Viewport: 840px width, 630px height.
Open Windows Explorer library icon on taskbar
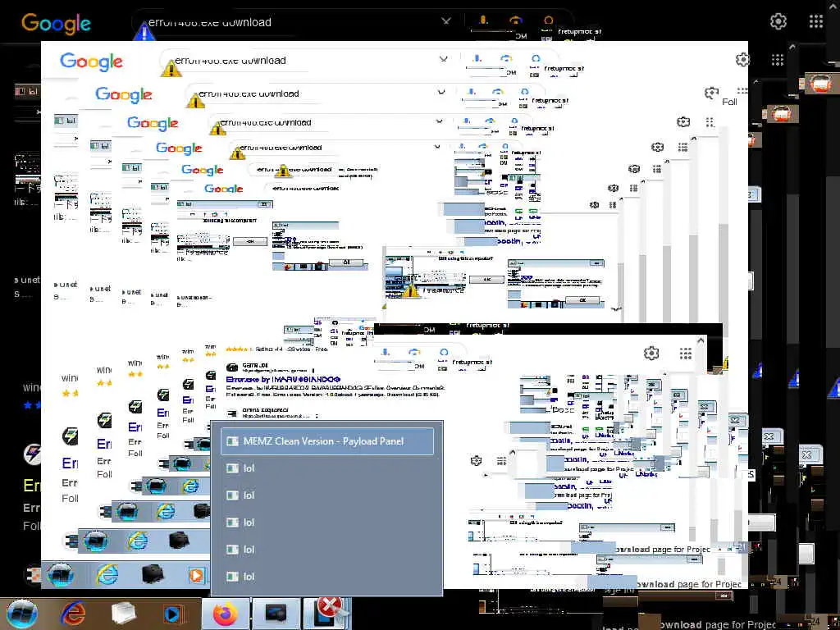pos(124,614)
